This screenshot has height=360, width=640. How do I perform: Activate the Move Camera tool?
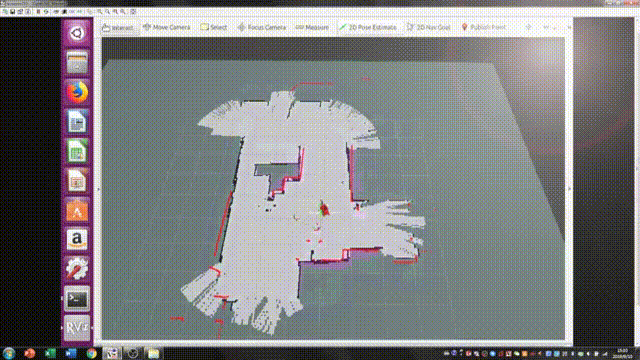(x=167, y=27)
